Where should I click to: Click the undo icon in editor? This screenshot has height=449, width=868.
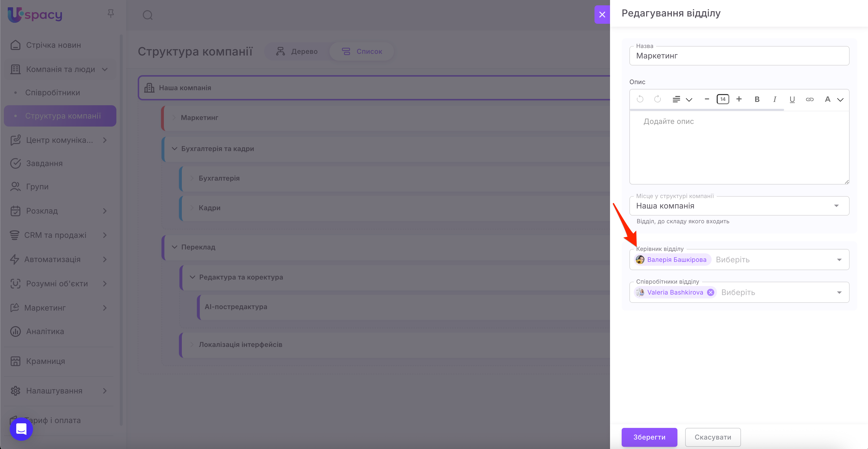pyautogui.click(x=640, y=99)
